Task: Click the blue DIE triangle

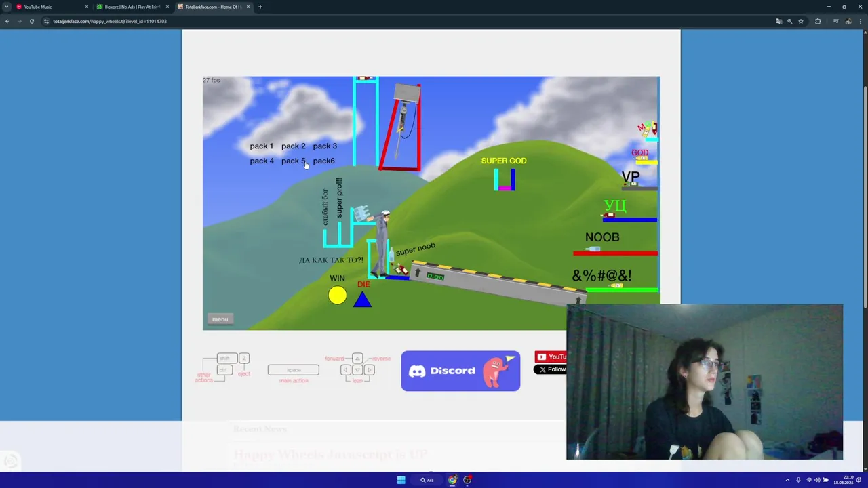Action: point(362,299)
